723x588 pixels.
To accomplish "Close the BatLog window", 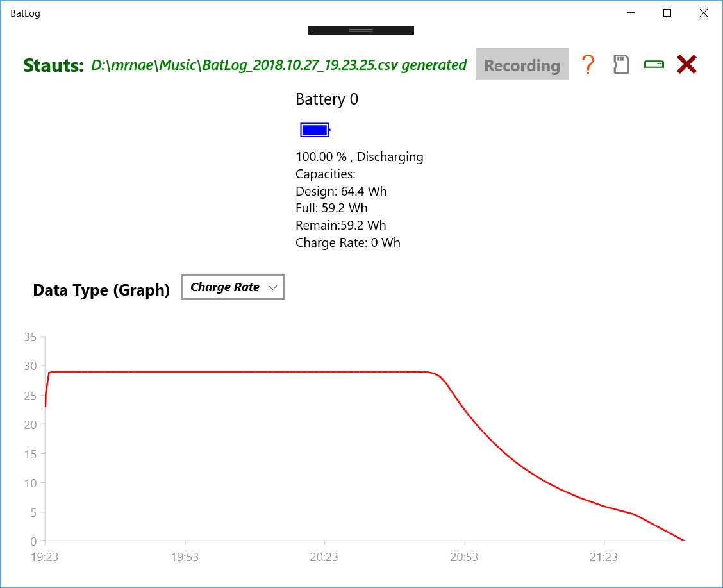I will tap(703, 13).
